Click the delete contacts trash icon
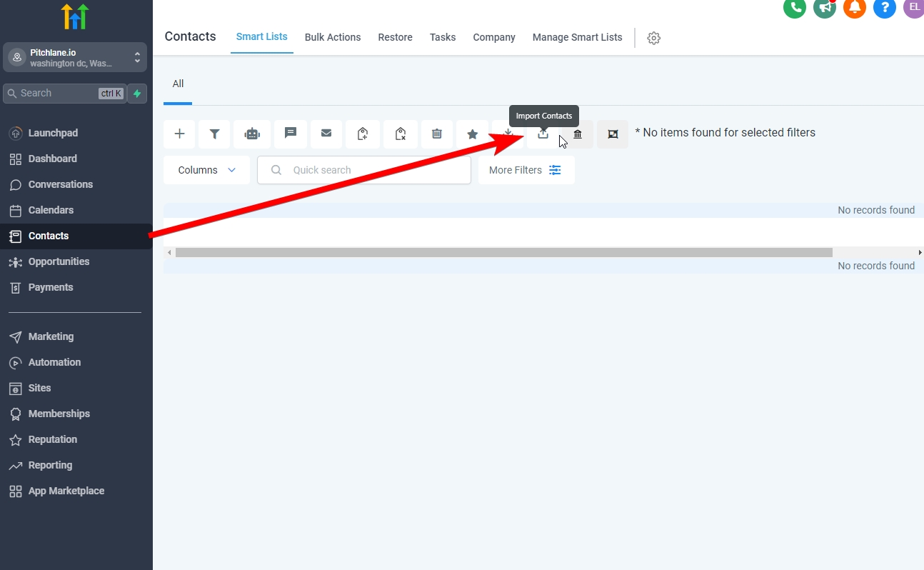 tap(437, 134)
